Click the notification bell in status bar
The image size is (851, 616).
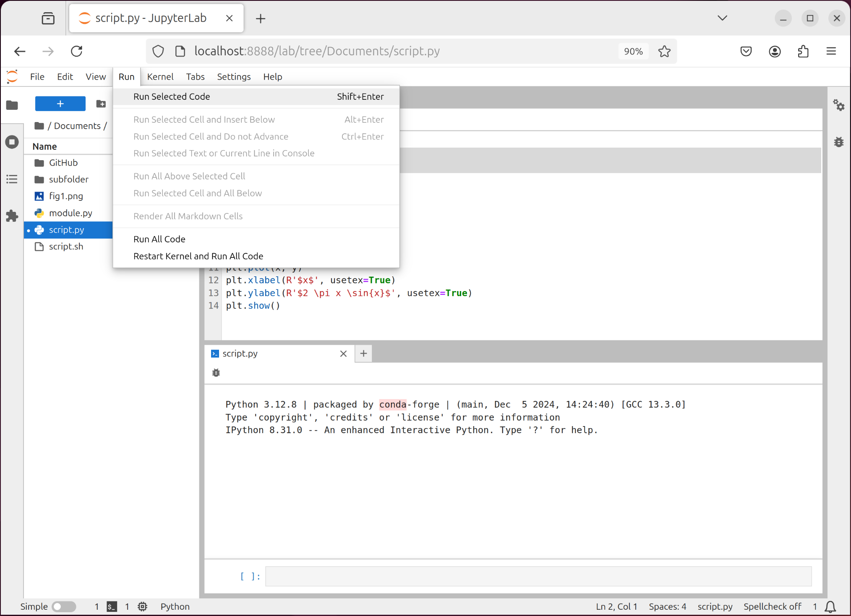pyautogui.click(x=830, y=607)
